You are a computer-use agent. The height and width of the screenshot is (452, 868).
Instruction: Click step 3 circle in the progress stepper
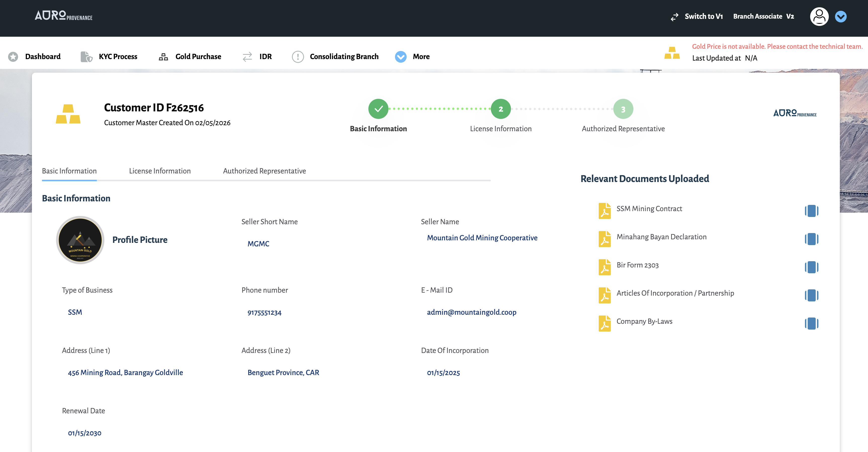click(x=623, y=109)
